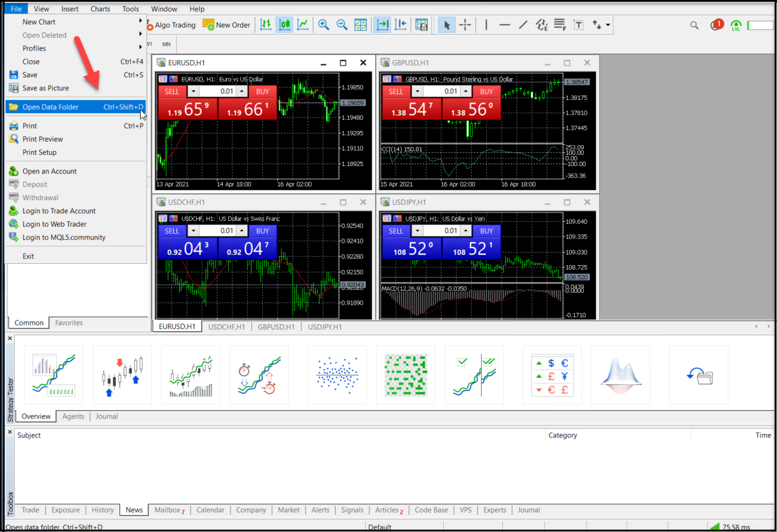Image resolution: width=777 pixels, height=532 pixels.
Task: Toggle auto scroll chart icon
Action: pyautogui.click(x=382, y=25)
